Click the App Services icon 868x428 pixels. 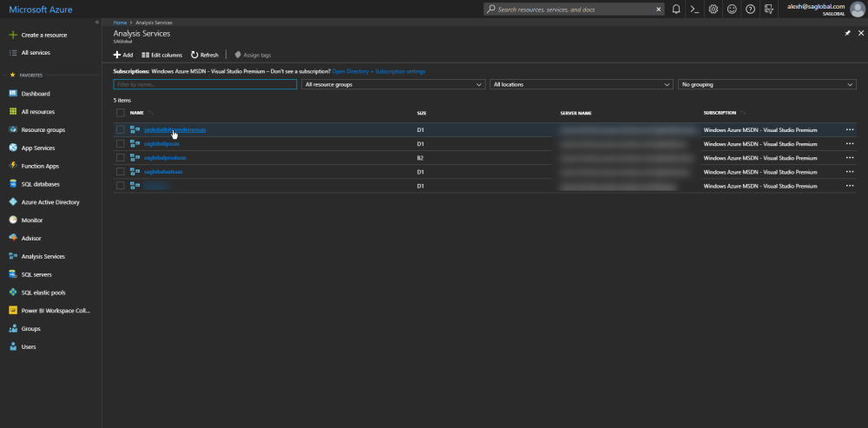point(13,148)
